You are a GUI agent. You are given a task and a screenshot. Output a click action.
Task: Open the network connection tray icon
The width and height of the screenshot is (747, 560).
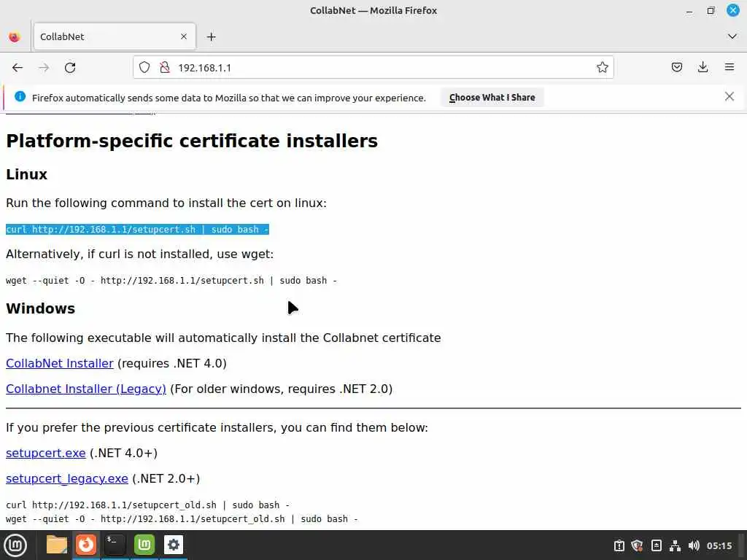pos(675,545)
